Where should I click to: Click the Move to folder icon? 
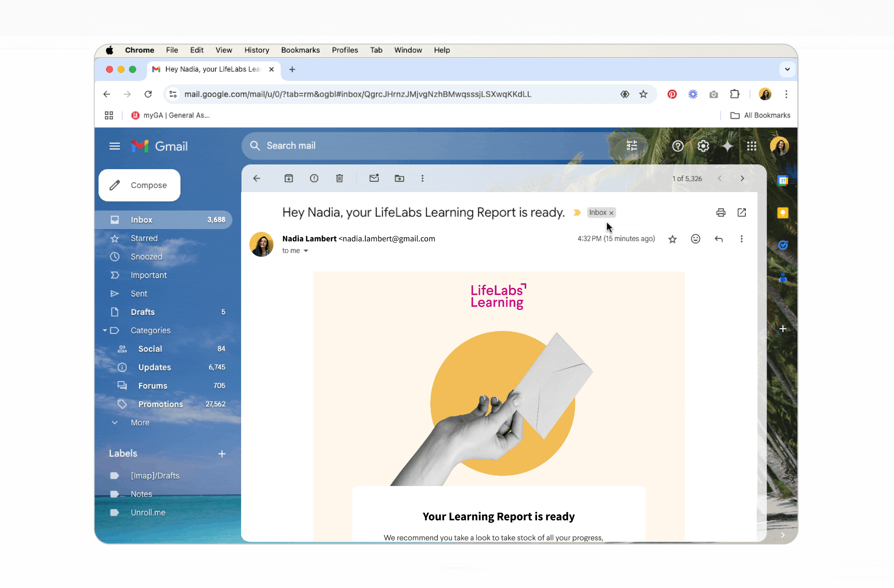pos(399,178)
